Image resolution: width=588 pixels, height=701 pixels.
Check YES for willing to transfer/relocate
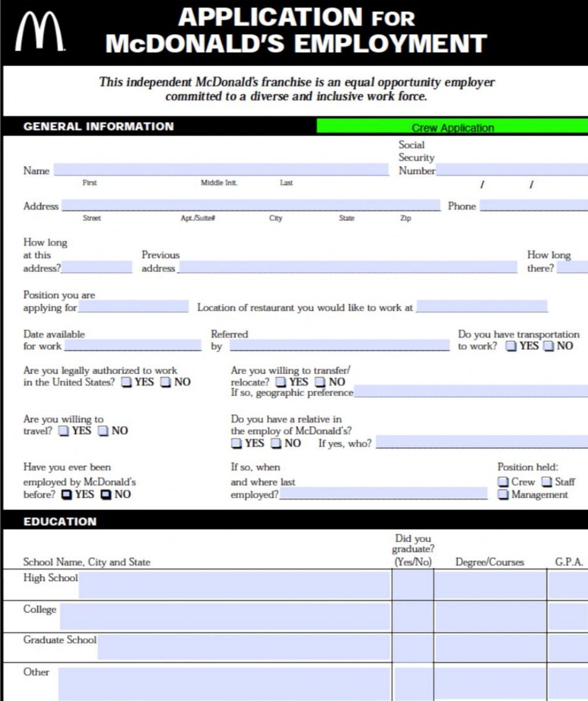[281, 382]
